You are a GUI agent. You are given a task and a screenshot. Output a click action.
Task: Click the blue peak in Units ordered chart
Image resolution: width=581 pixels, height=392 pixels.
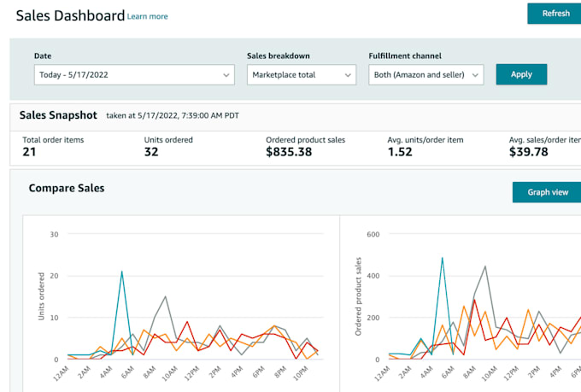click(122, 272)
